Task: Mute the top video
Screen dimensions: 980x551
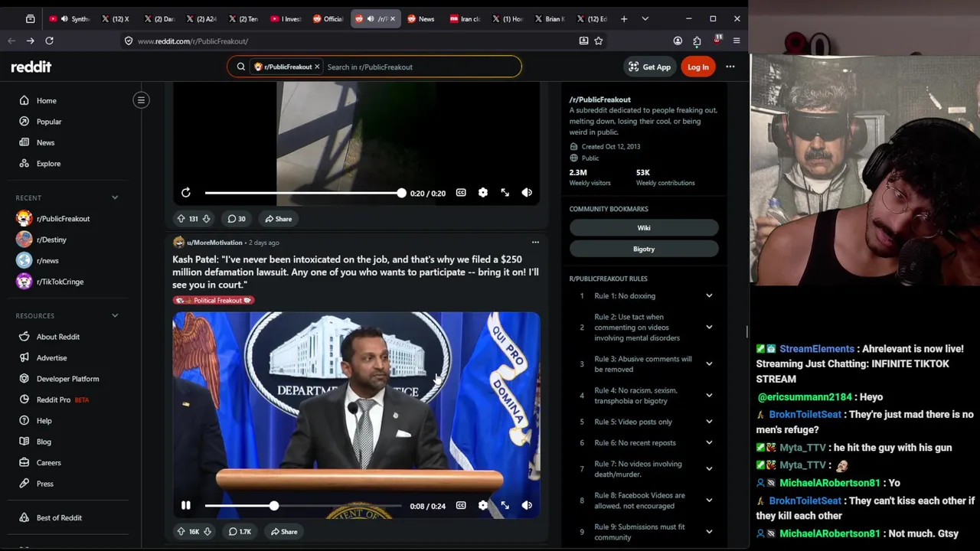Action: pos(527,193)
